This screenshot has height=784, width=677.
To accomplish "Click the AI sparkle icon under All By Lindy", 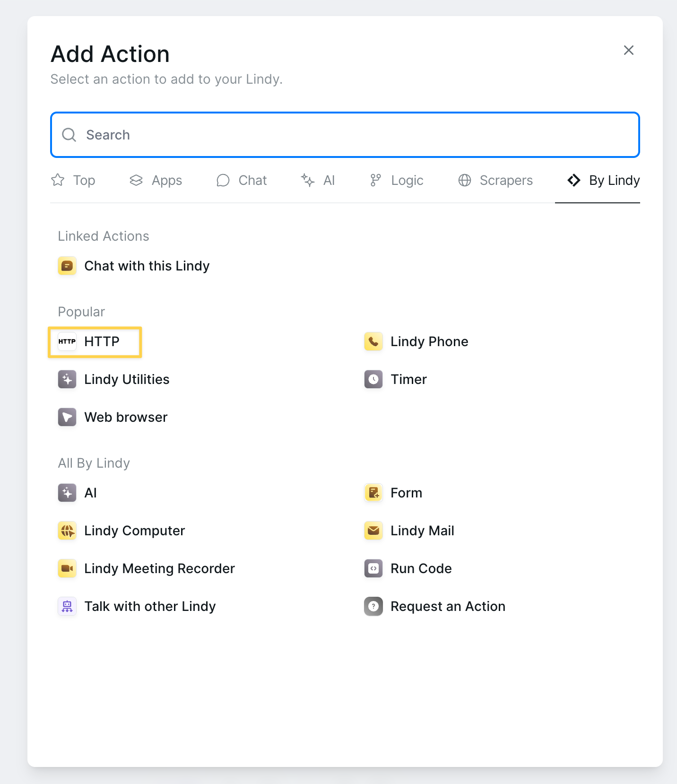I will pyautogui.click(x=67, y=493).
